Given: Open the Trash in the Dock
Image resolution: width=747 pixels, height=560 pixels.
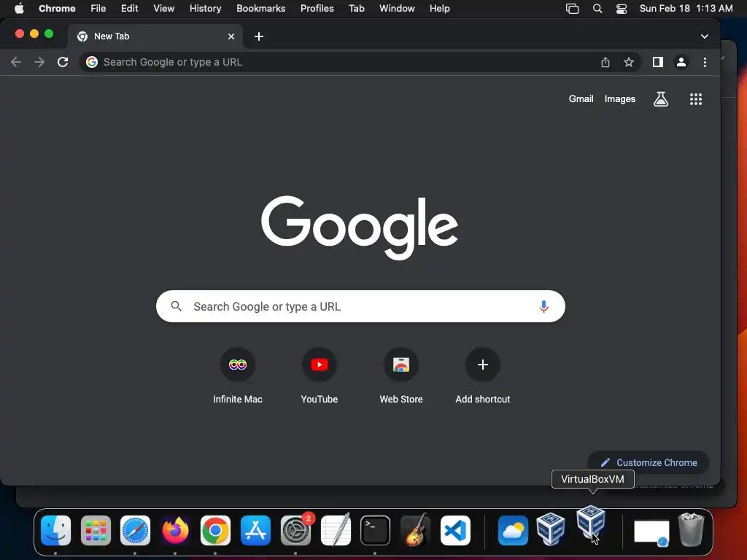Looking at the screenshot, I should (x=691, y=529).
